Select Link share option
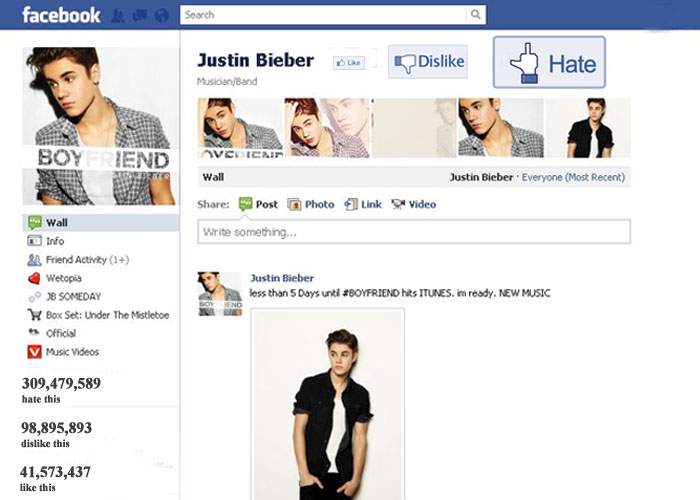The width and height of the screenshot is (700, 500). pyautogui.click(x=363, y=204)
